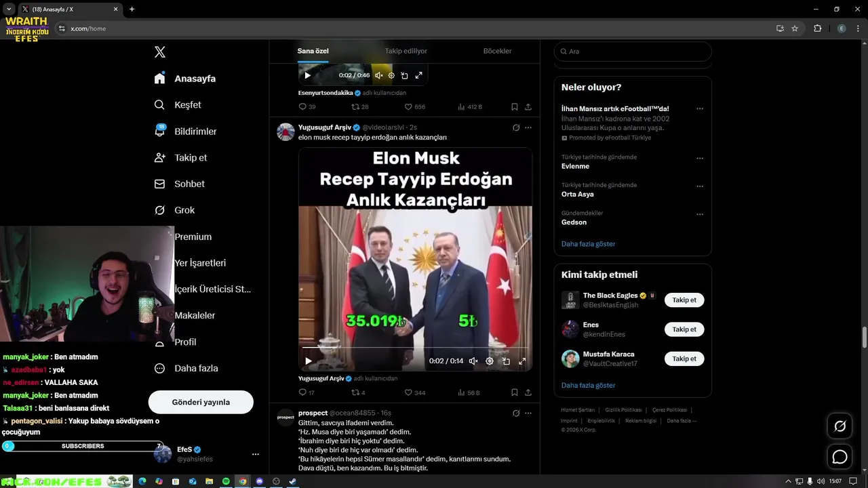
Task: Open settings of Esenyurtsondakika video
Action: coord(391,75)
